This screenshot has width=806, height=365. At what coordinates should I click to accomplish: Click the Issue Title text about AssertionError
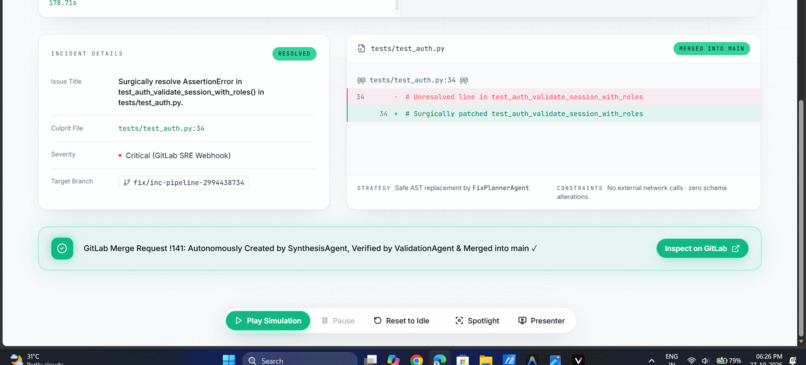(191, 92)
